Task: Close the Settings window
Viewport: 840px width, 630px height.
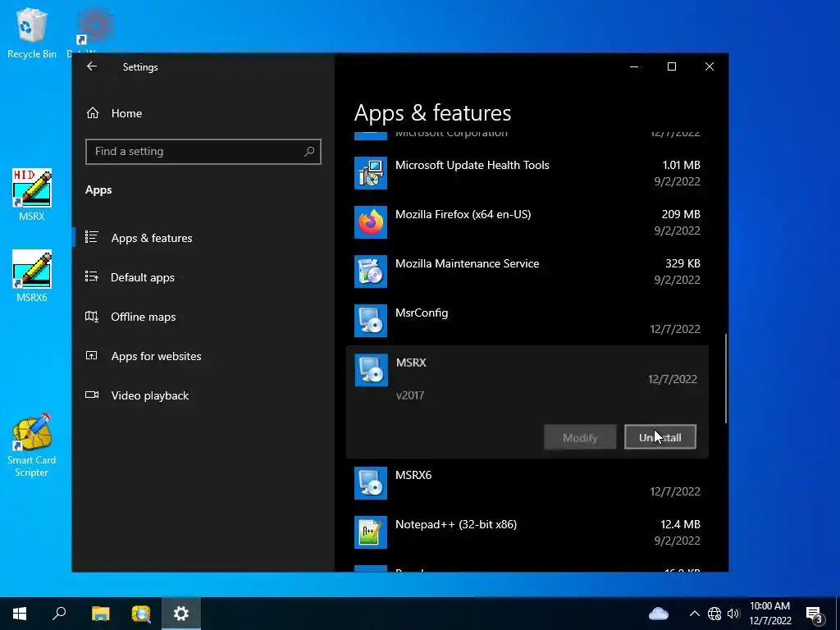Action: [710, 66]
